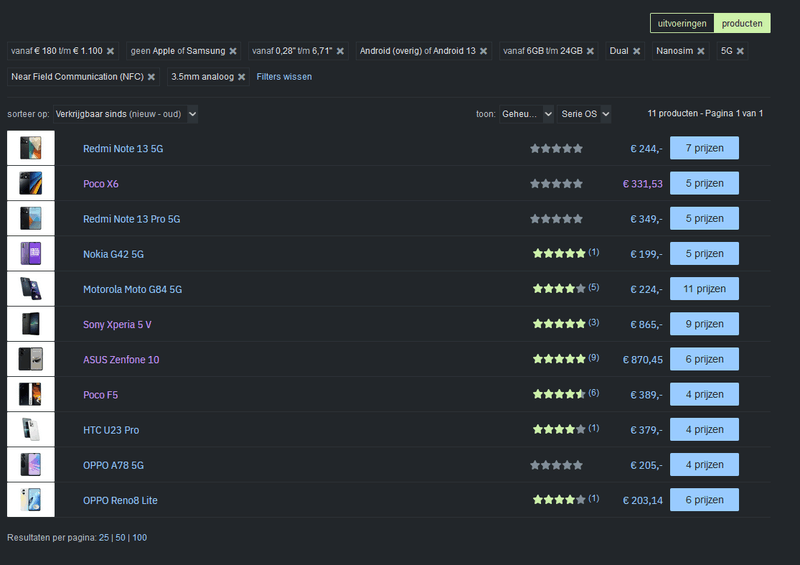Screen dimensions: 800x565
Task: View 7 prijzen for Redmi Note 13 5G
Action: [x=704, y=148]
